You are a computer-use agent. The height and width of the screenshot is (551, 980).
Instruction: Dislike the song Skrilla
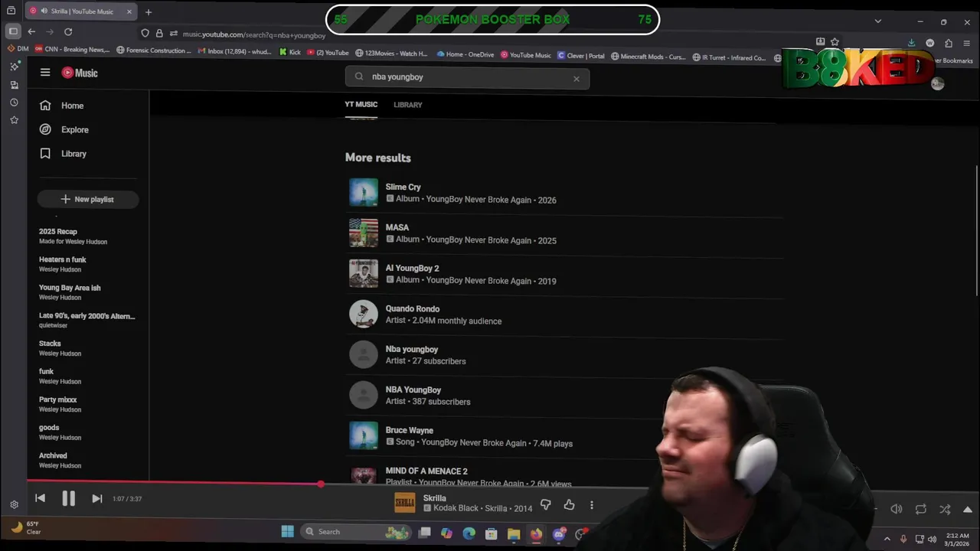pyautogui.click(x=546, y=504)
